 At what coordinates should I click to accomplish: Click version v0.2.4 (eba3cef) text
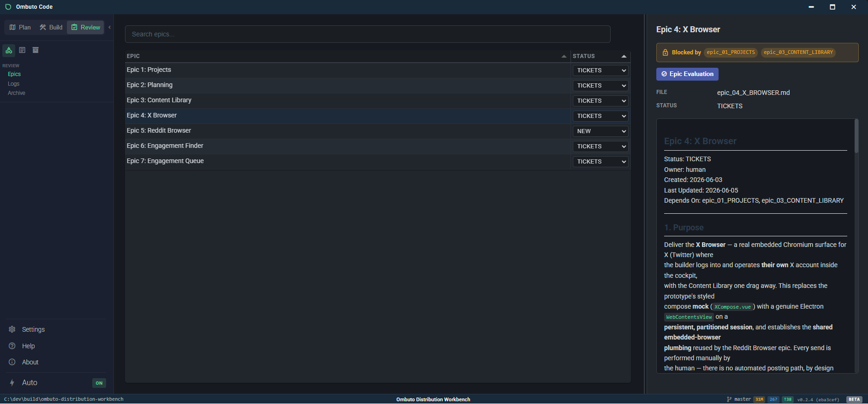coord(818,399)
